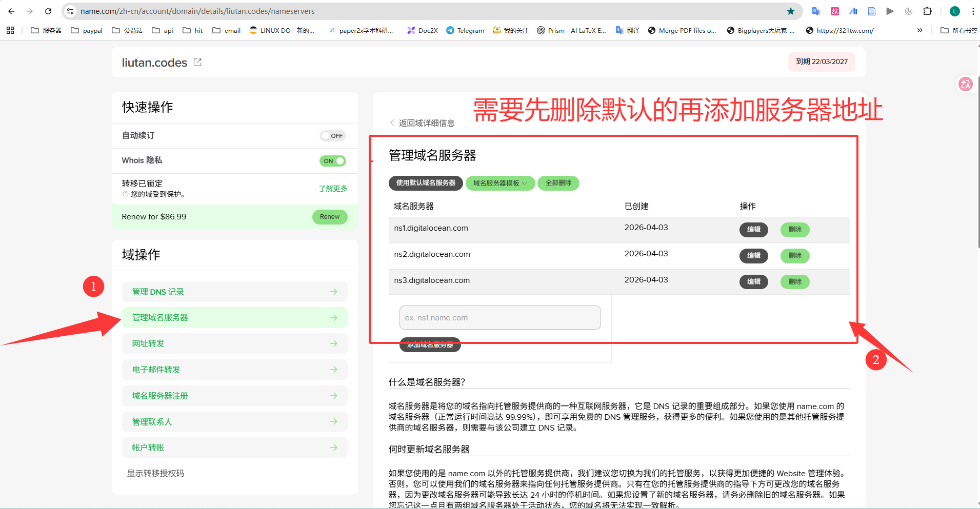Open the 所有书签 all bookmarks folder
The width and height of the screenshot is (980, 509).
(958, 30)
